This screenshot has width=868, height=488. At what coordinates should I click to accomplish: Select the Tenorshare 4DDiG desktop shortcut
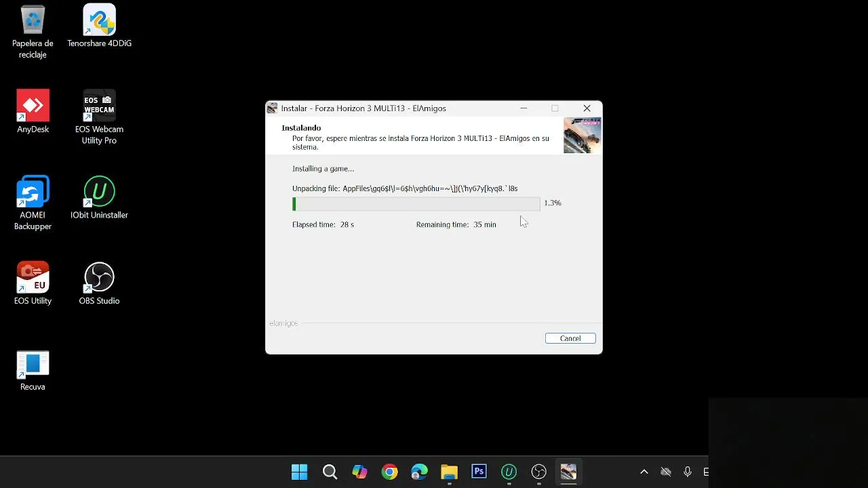[99, 26]
